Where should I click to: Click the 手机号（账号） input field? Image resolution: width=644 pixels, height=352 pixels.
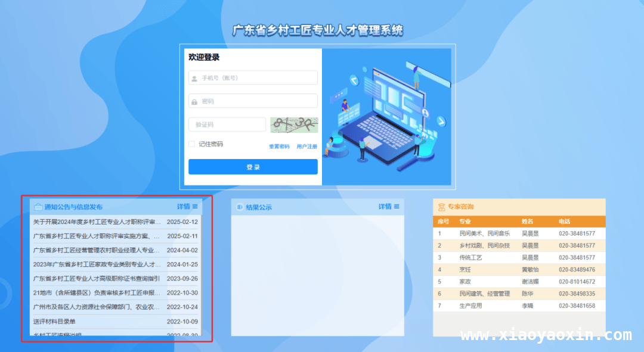(x=253, y=77)
